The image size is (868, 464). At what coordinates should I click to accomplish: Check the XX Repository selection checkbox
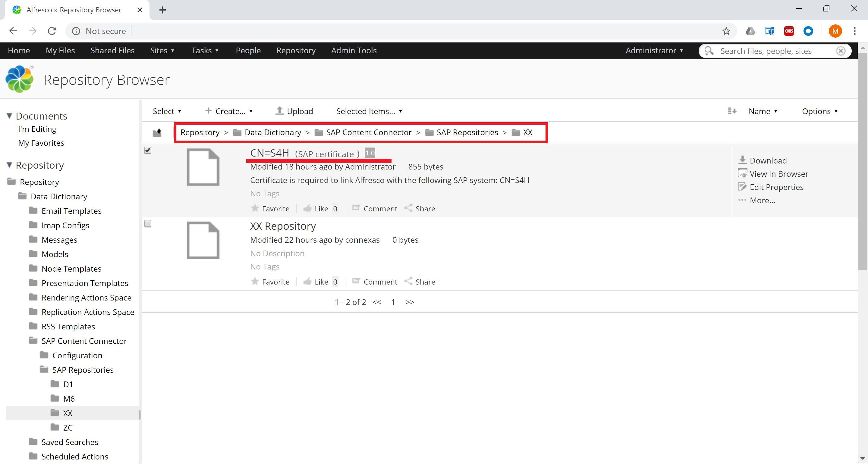[x=148, y=223]
